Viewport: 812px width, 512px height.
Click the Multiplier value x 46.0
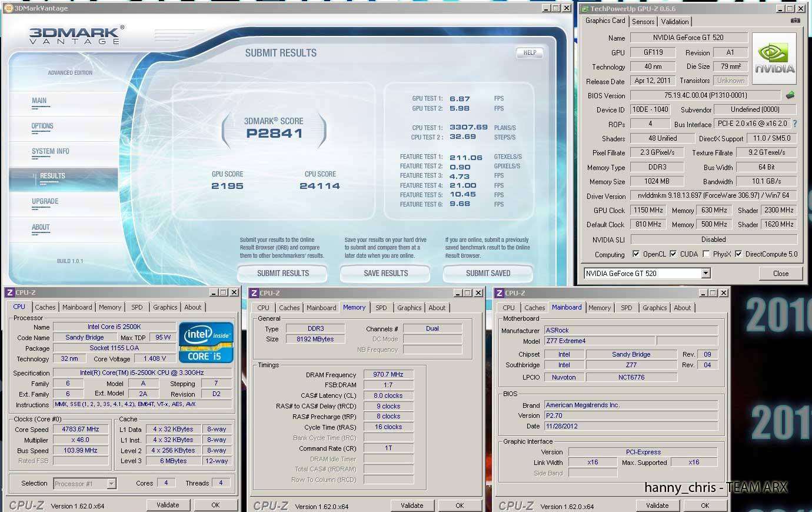pos(81,440)
